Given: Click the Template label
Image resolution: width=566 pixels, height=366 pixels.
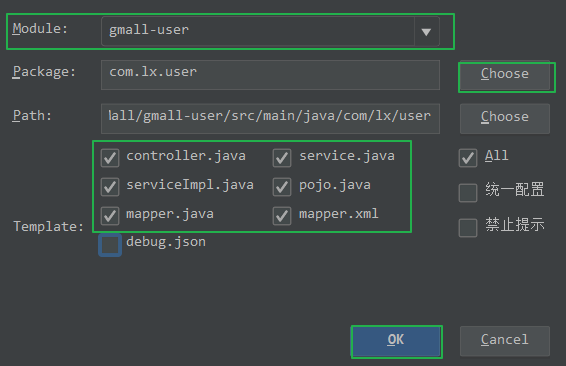Looking at the screenshot, I should point(48,227).
